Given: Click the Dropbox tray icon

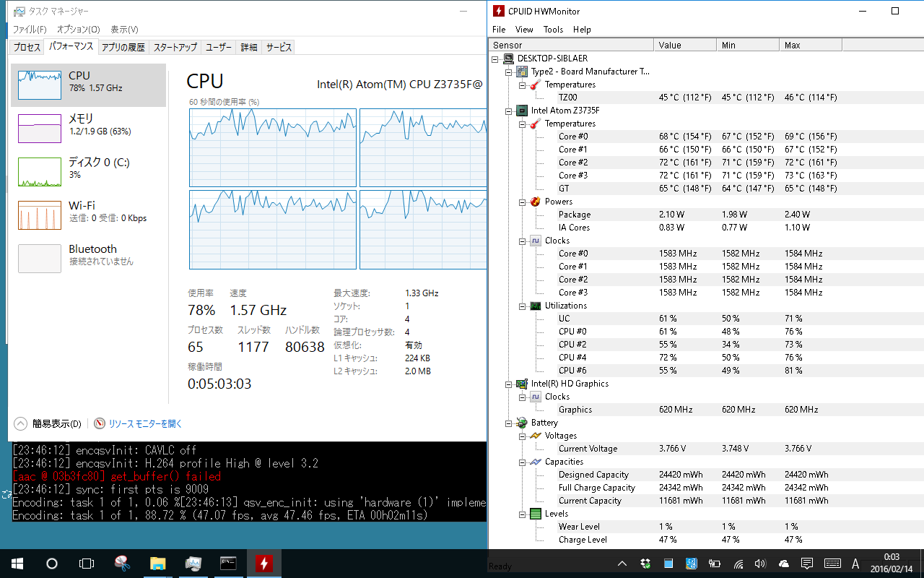Looking at the screenshot, I should point(645,564).
